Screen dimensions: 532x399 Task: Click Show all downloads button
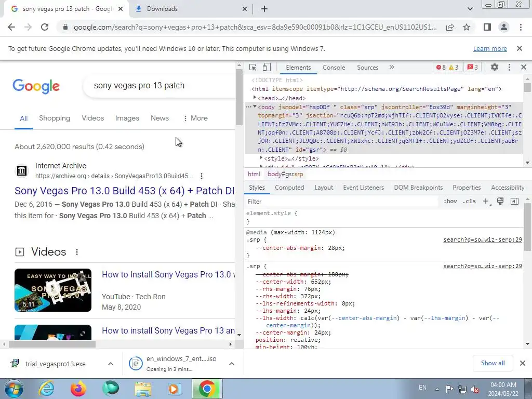coord(493,363)
